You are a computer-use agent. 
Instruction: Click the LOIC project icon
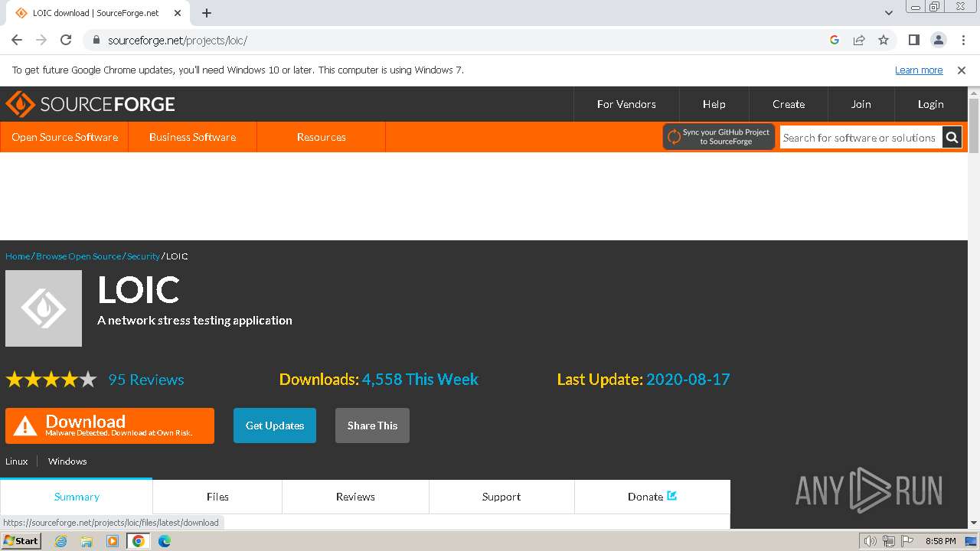coord(44,308)
